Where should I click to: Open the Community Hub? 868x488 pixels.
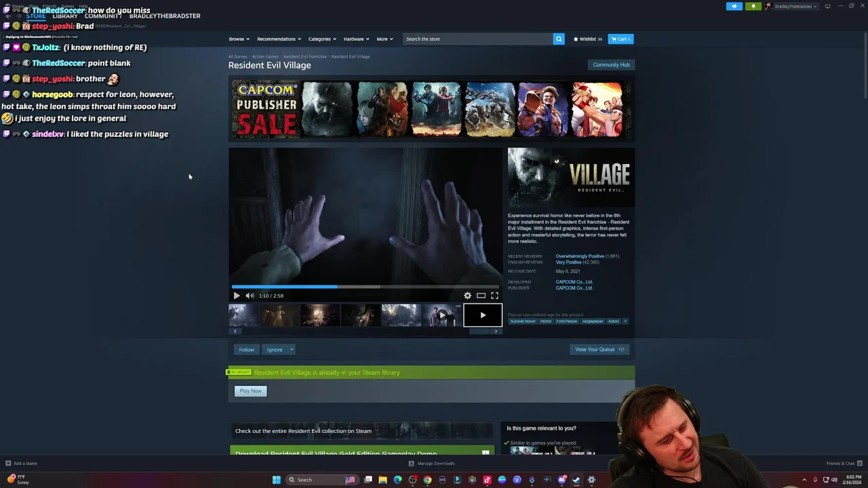click(611, 64)
